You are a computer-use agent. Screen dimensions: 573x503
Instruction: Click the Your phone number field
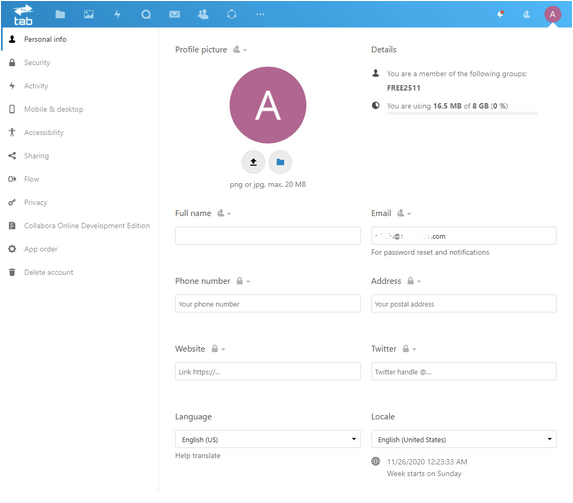[x=267, y=303]
